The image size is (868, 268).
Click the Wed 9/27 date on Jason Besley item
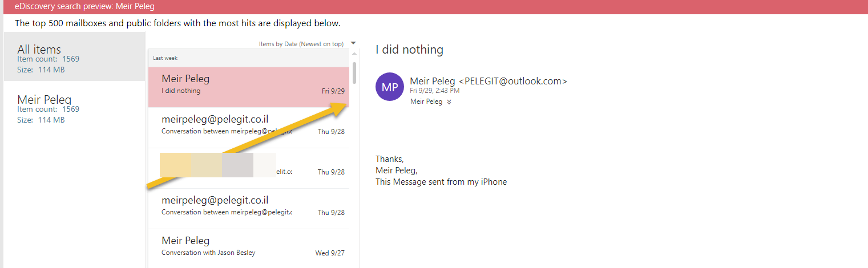[330, 253]
